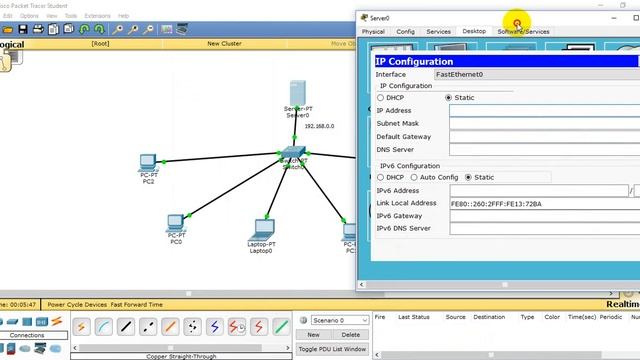The image size is (640, 360).
Task: Click the New Cluster button
Action: [224, 43]
